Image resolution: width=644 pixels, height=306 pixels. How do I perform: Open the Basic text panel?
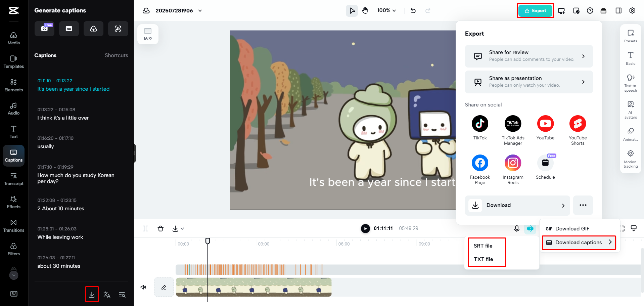[631, 58]
